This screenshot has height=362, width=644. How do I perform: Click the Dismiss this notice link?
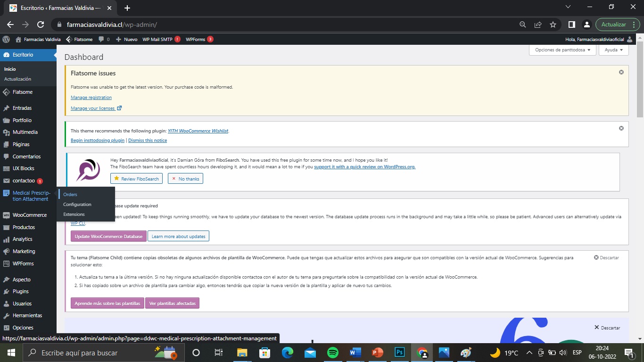[148, 140]
